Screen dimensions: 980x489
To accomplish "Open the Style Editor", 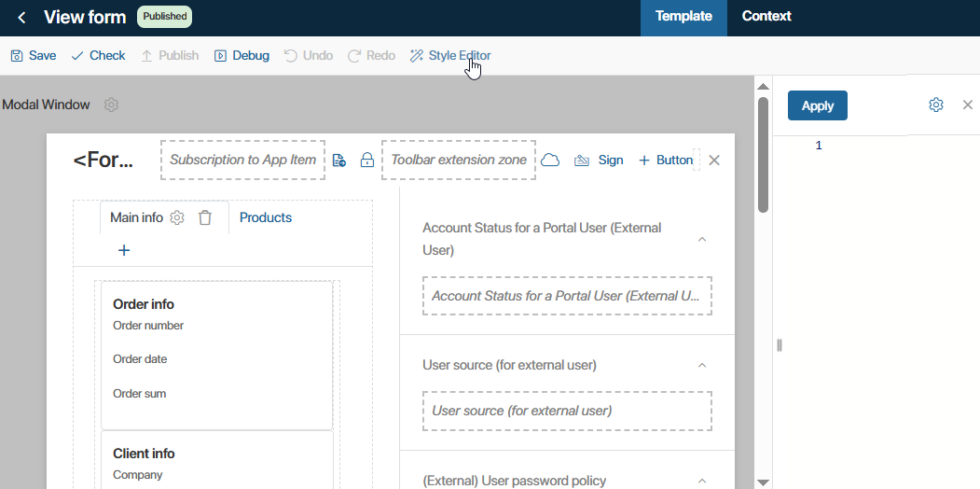I will pyautogui.click(x=450, y=56).
